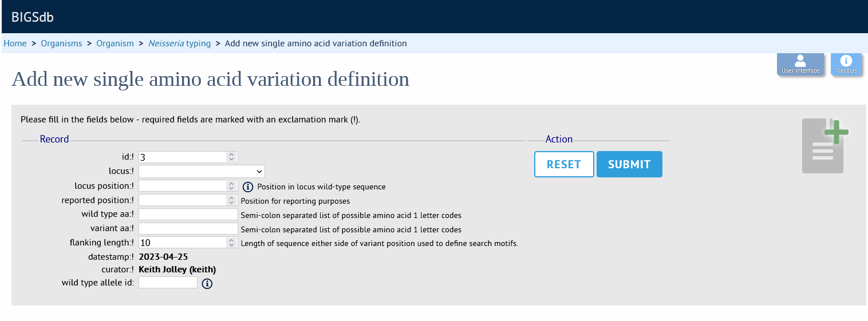Viewport: 868px width, 321px height.
Task: Show wild type allele id info icon
Action: 207,283
